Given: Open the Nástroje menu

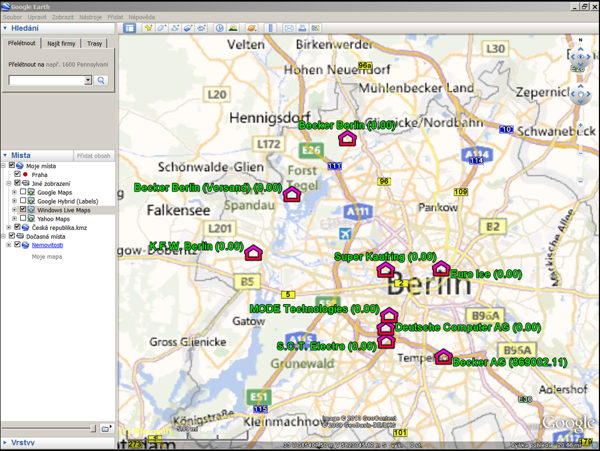Looking at the screenshot, I should [91, 17].
